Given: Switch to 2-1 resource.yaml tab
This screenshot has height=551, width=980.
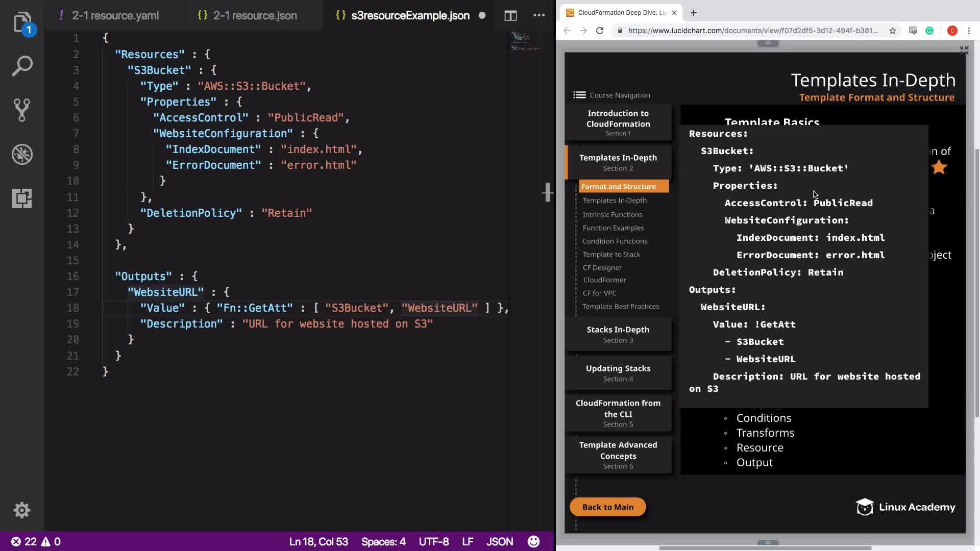Looking at the screenshot, I should click(115, 15).
